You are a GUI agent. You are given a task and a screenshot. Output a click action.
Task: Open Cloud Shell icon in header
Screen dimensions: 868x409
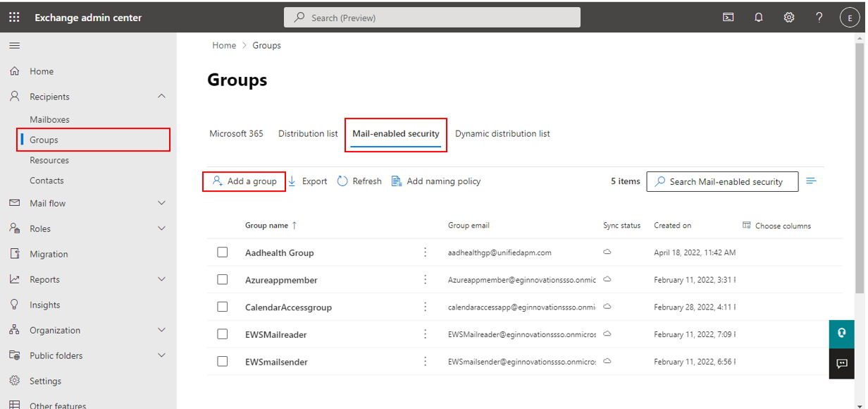pyautogui.click(x=728, y=18)
